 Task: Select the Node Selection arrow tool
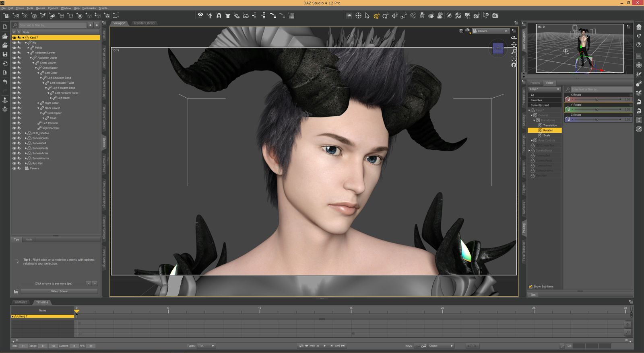pos(367,16)
